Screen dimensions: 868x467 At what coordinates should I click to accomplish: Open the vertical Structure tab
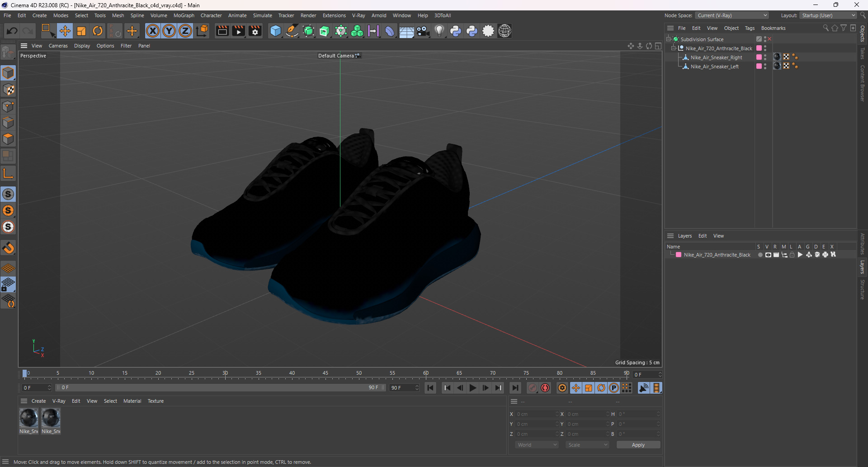(x=863, y=290)
